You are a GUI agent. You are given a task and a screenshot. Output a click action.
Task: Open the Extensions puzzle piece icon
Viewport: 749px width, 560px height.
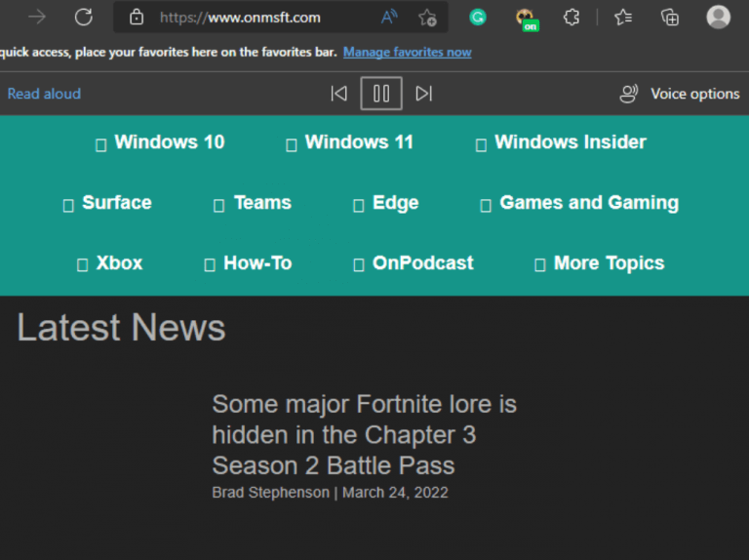click(x=572, y=18)
